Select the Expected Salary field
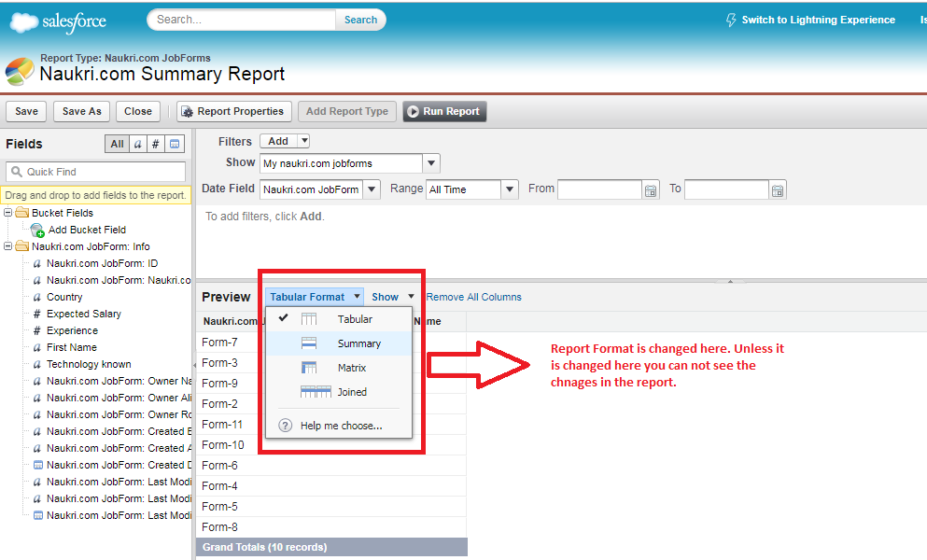This screenshot has height=560, width=927. pos(84,314)
